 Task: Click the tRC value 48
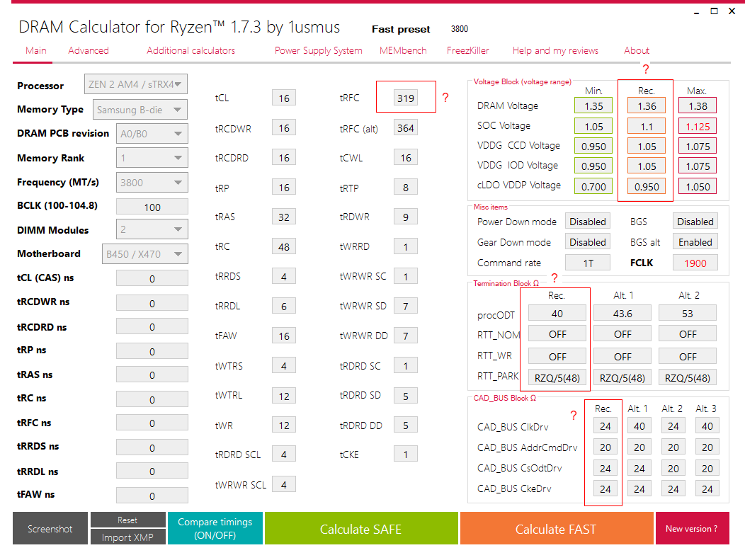point(284,246)
